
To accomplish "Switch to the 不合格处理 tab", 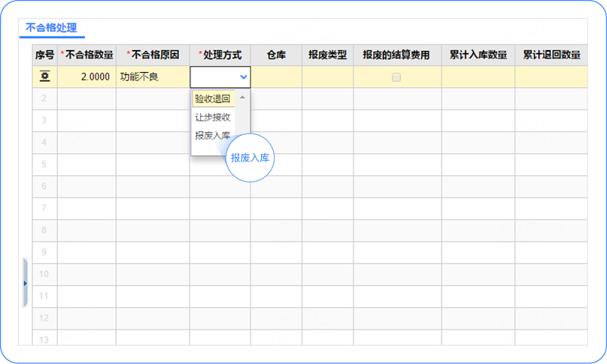I will click(x=52, y=28).
